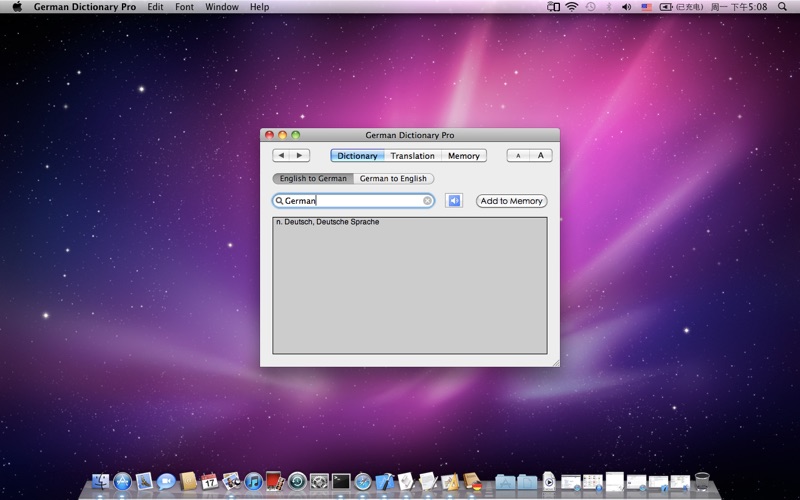Open Spotlight search in menu bar
800x500 pixels.
click(782, 7)
